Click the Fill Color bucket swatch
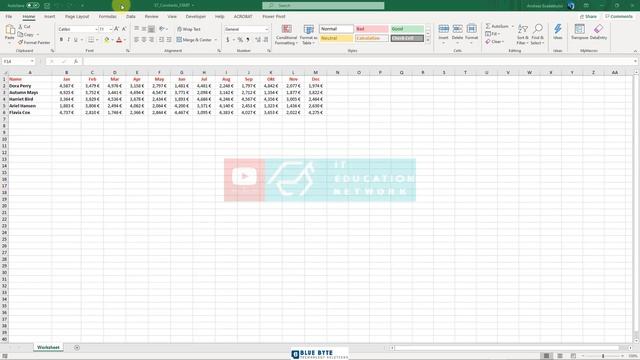Image resolution: width=640 pixels, height=360 pixels. (x=107, y=40)
